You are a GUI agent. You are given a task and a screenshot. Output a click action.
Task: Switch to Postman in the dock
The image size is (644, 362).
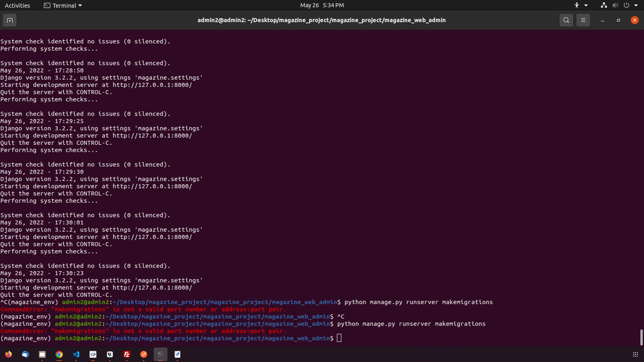144,354
